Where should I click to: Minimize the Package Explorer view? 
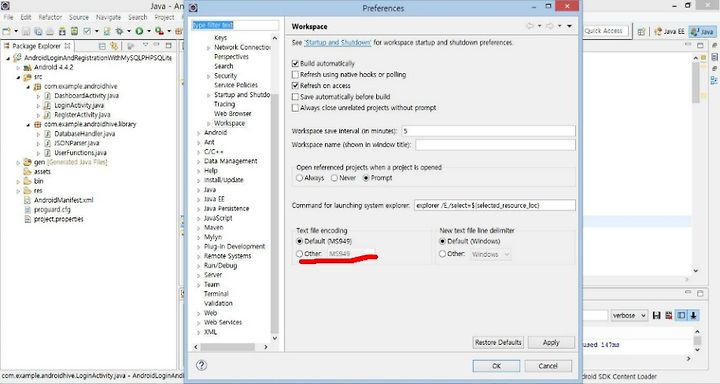coord(157,45)
